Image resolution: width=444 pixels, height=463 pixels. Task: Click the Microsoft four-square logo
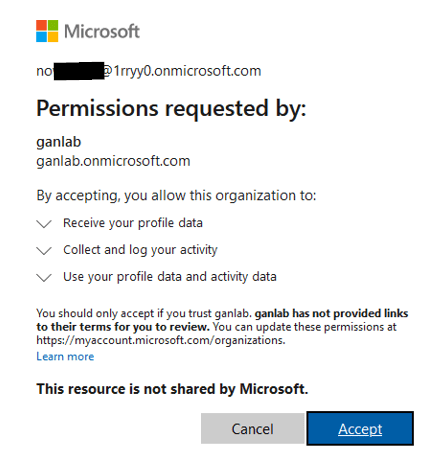pos(47,31)
